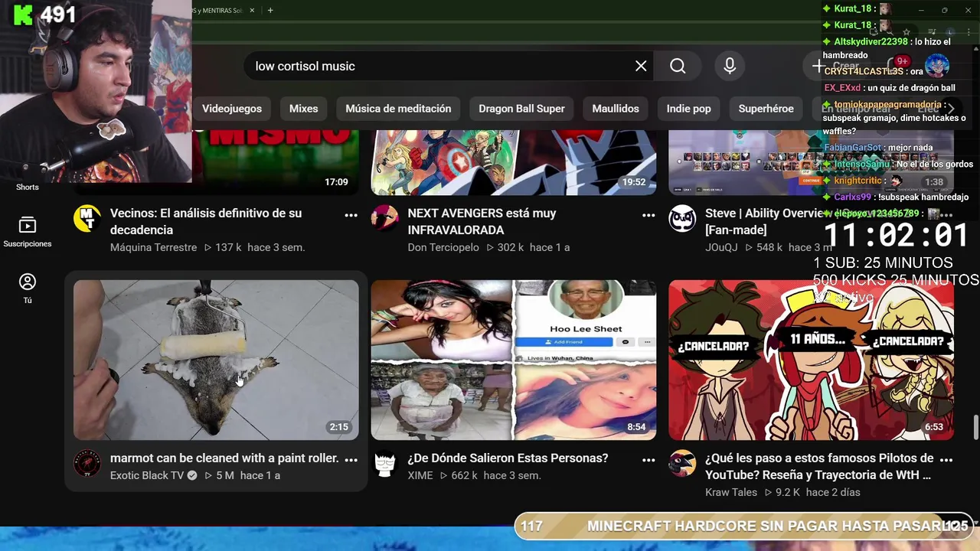Select the Mixes filter chip
980x551 pixels.
pos(303,109)
